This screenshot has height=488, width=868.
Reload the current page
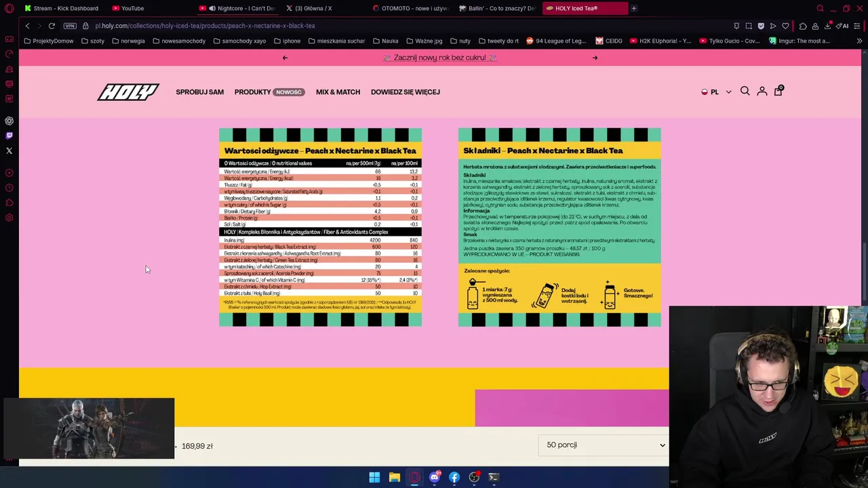(52, 26)
